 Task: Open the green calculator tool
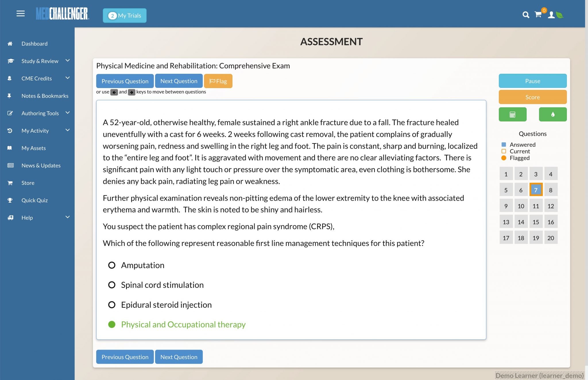coord(512,115)
